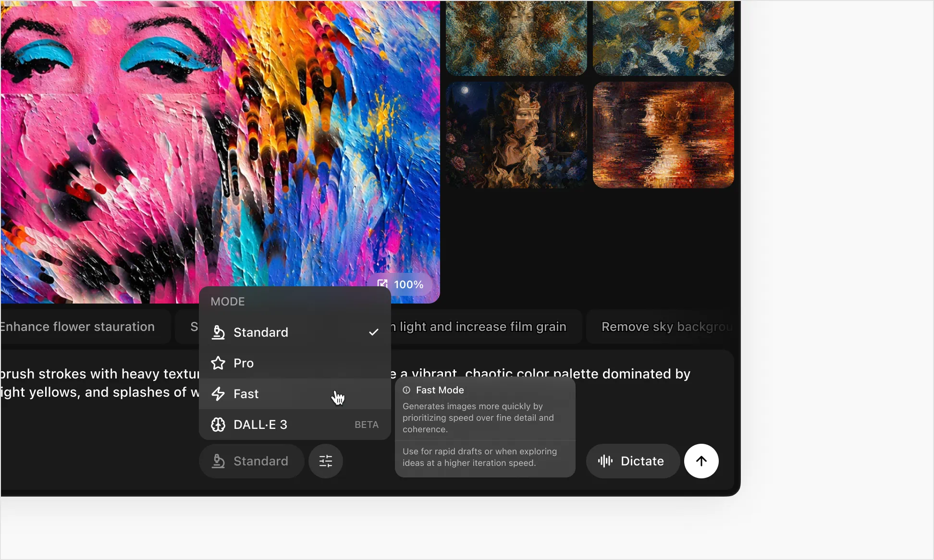Select DALL·E 3 beta mode
Screen dimensions: 934x560
(295, 425)
